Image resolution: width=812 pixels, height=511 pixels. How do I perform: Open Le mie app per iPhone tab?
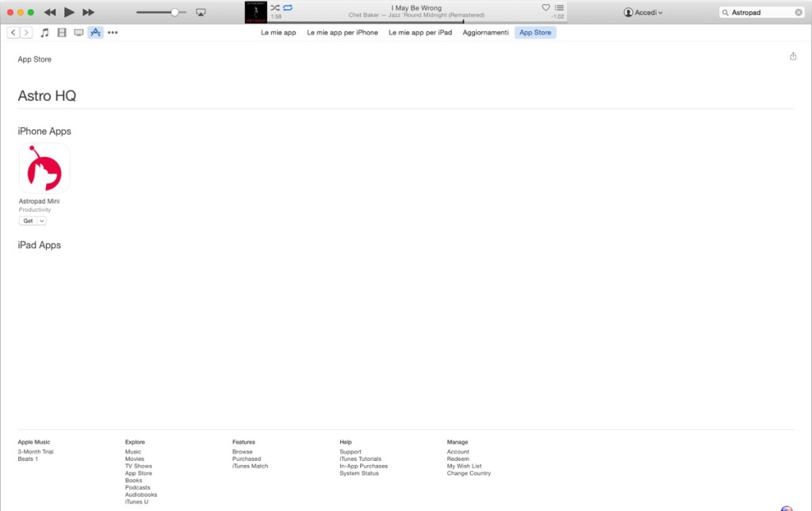[x=343, y=33]
